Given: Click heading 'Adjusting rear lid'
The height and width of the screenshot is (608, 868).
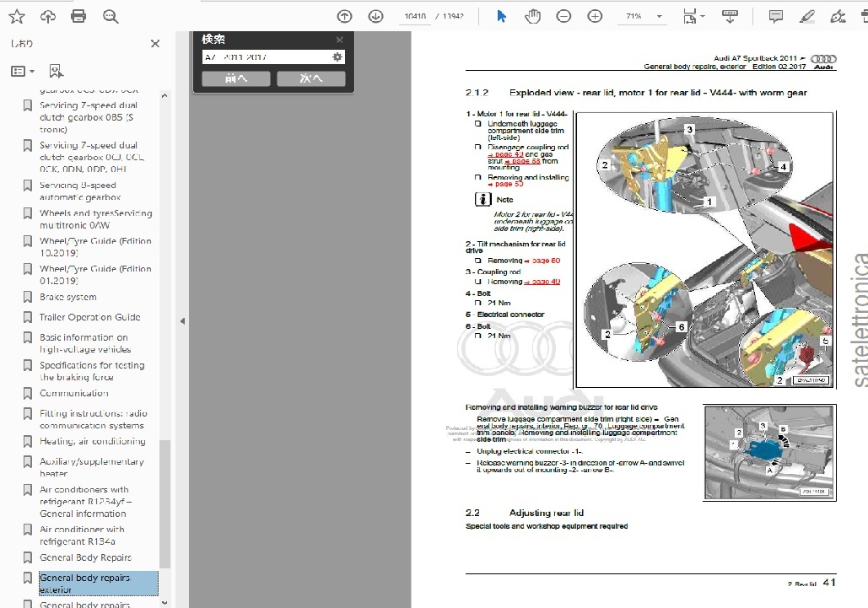Looking at the screenshot, I should (x=547, y=513).
